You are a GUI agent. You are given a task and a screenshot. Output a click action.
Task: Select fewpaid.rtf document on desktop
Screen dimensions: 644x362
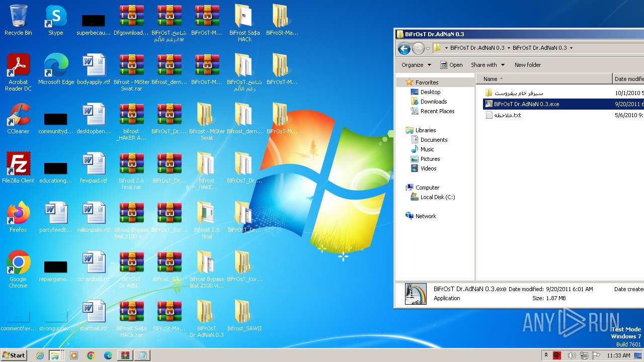click(94, 168)
